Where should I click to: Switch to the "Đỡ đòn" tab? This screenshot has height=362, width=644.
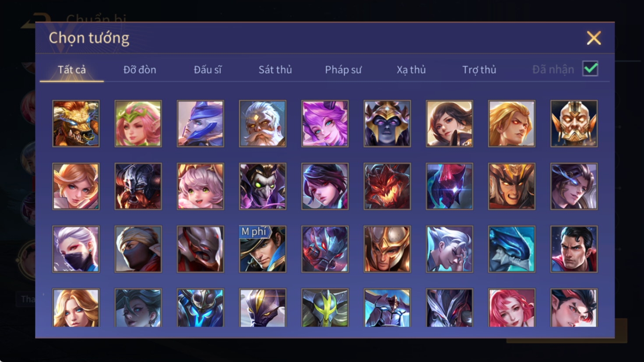tap(140, 70)
